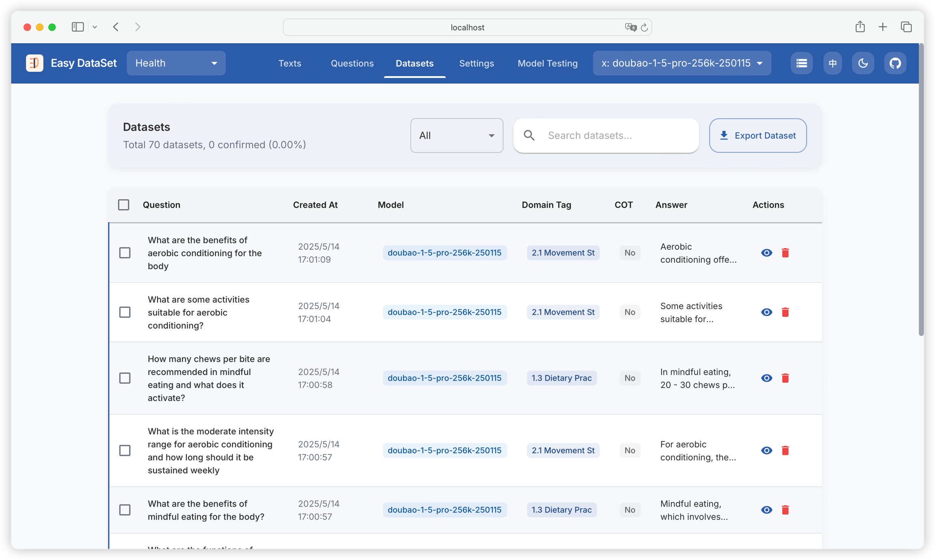Viewport: 935px width, 560px height.
Task: Click the Easy DataSet logo icon
Action: click(34, 63)
